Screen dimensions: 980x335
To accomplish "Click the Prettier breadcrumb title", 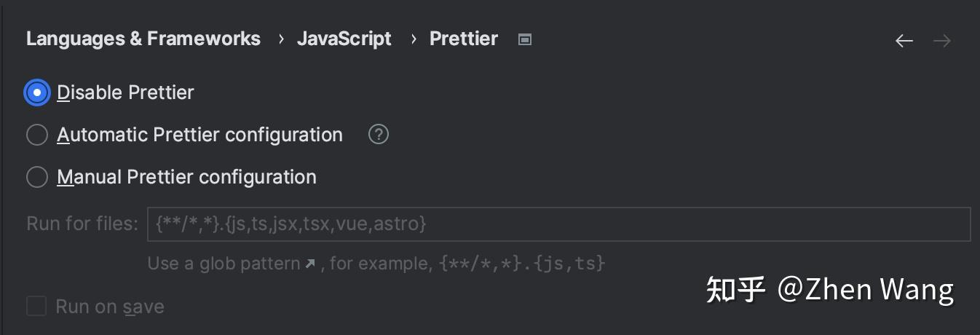I will (464, 39).
